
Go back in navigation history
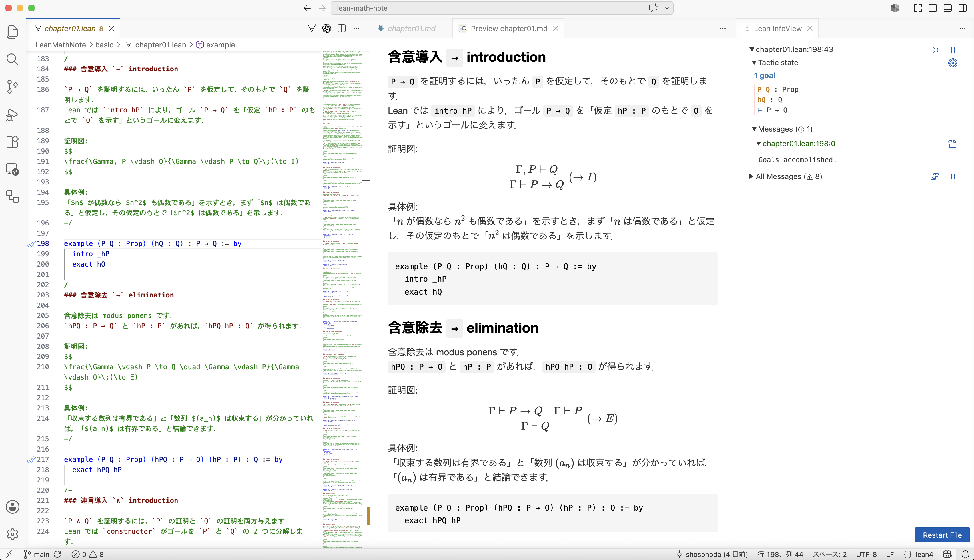coord(307,8)
